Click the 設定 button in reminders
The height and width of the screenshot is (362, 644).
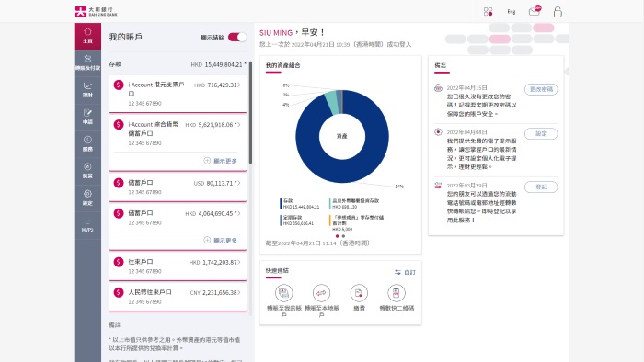541,133
